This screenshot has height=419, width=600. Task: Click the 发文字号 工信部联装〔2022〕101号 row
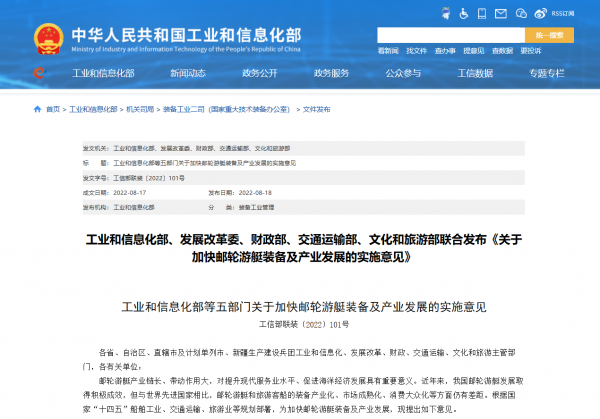[x=303, y=178]
